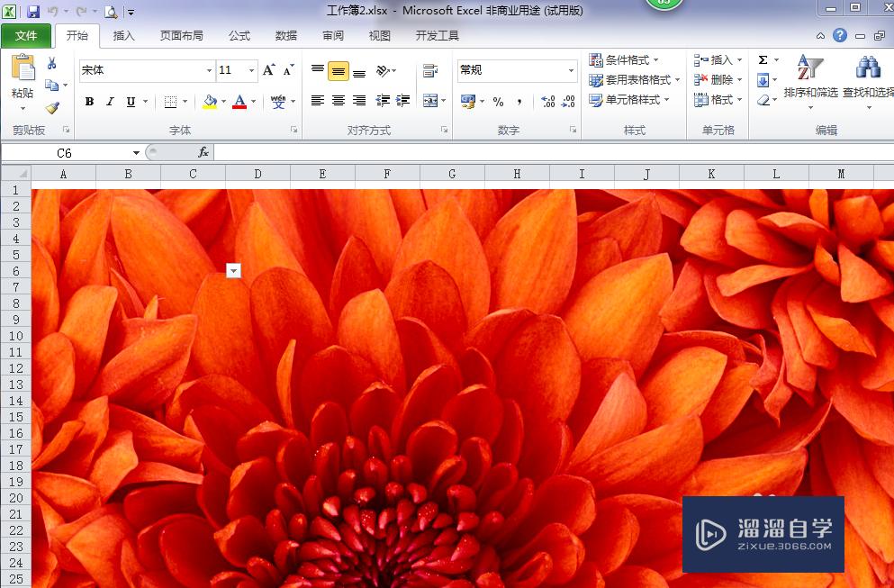Click in the formula bar input
This screenshot has width=894, height=588.
(x=540, y=152)
